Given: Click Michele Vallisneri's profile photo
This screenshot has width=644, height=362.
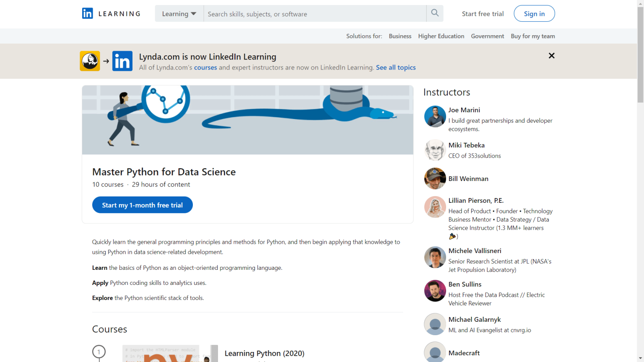Looking at the screenshot, I should coord(435,257).
